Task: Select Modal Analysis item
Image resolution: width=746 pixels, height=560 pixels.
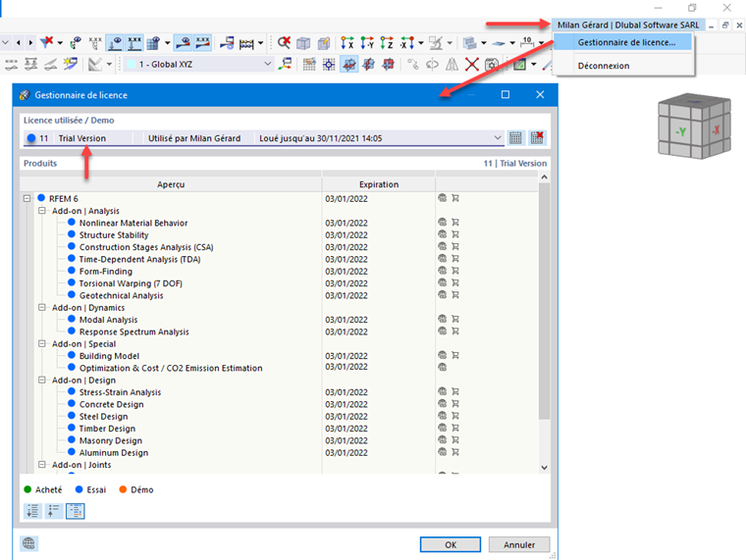Action: pyautogui.click(x=109, y=320)
